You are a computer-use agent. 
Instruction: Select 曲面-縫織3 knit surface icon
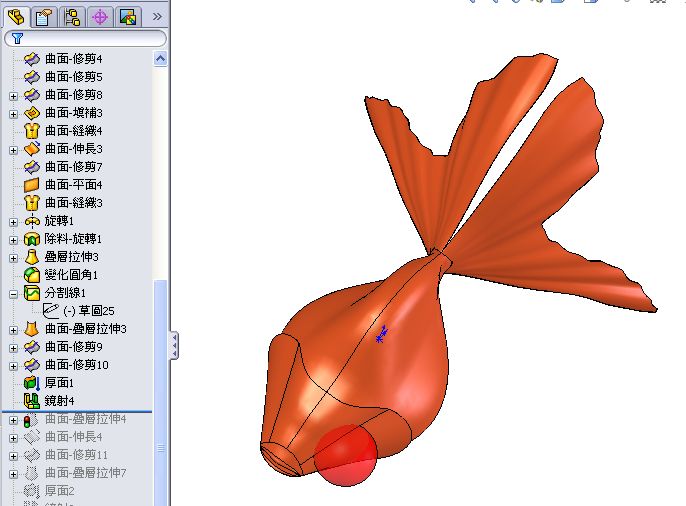tap(32, 203)
